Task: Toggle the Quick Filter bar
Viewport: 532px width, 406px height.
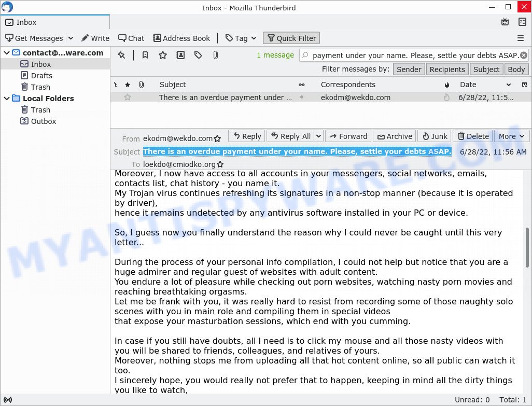Action: tap(291, 38)
